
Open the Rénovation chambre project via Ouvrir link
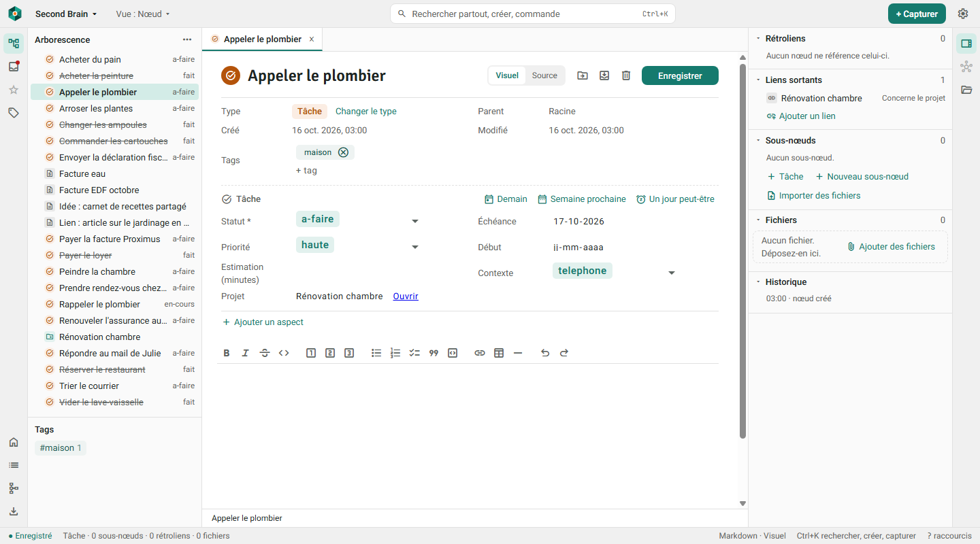(406, 296)
